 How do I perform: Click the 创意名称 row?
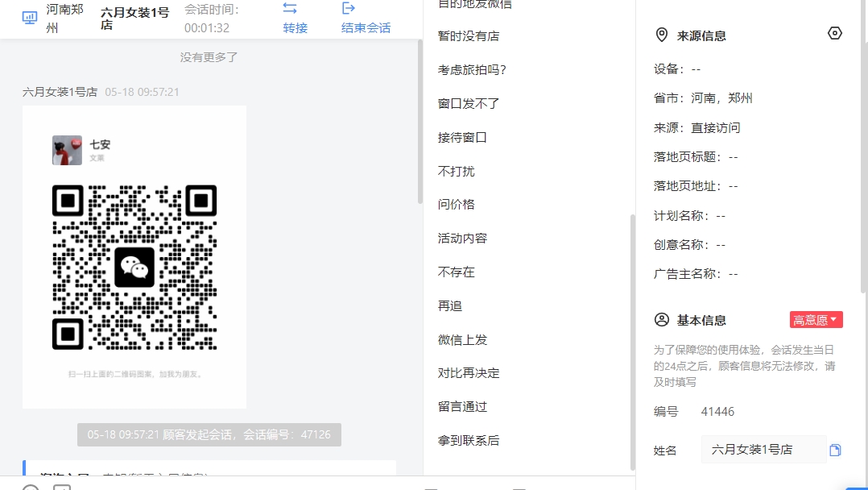689,245
